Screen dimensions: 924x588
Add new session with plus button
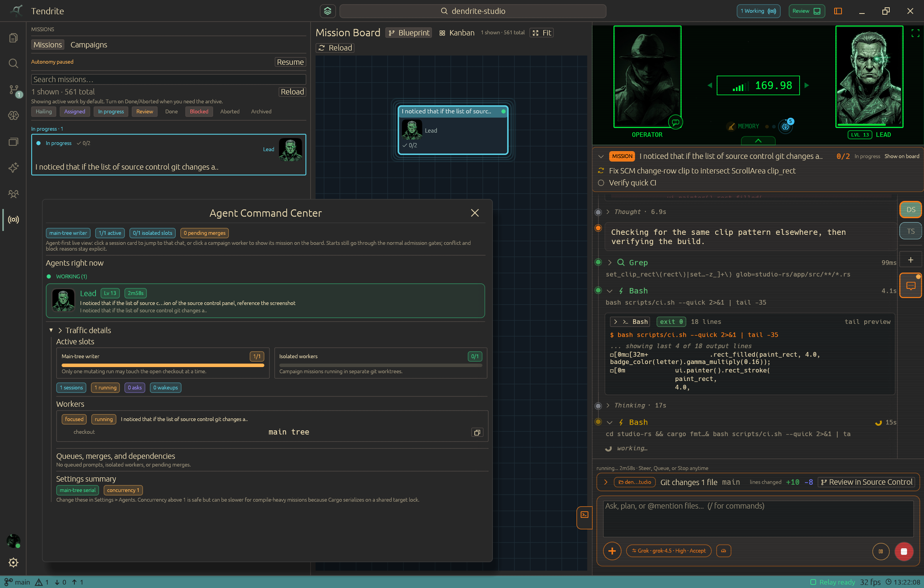pos(911,260)
